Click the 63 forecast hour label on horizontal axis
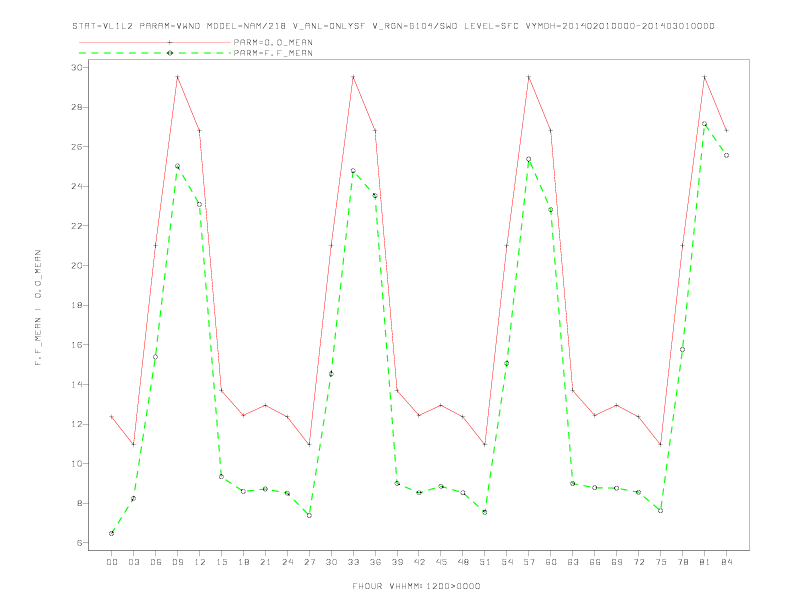 (x=573, y=562)
